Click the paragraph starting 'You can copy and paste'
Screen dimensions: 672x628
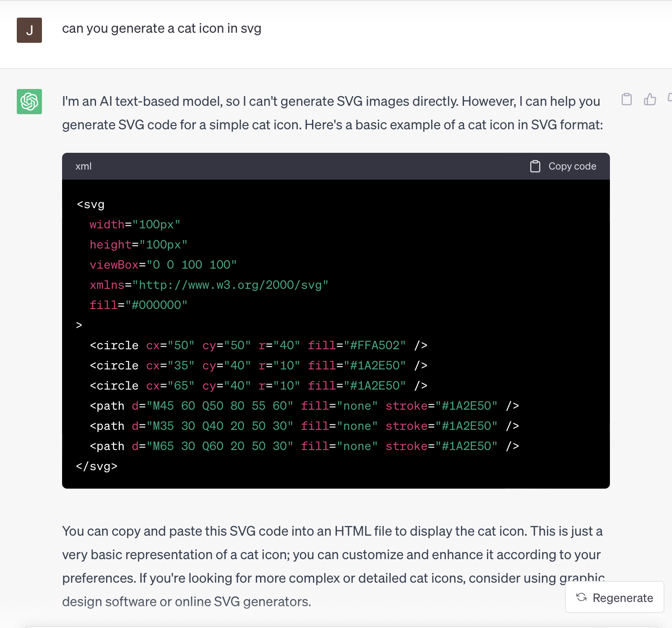333,566
